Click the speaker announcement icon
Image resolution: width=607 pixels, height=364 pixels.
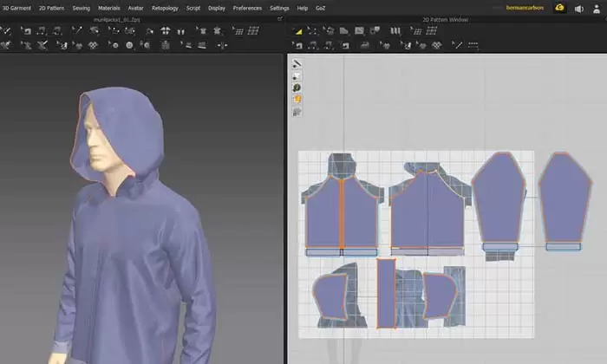(x=579, y=9)
